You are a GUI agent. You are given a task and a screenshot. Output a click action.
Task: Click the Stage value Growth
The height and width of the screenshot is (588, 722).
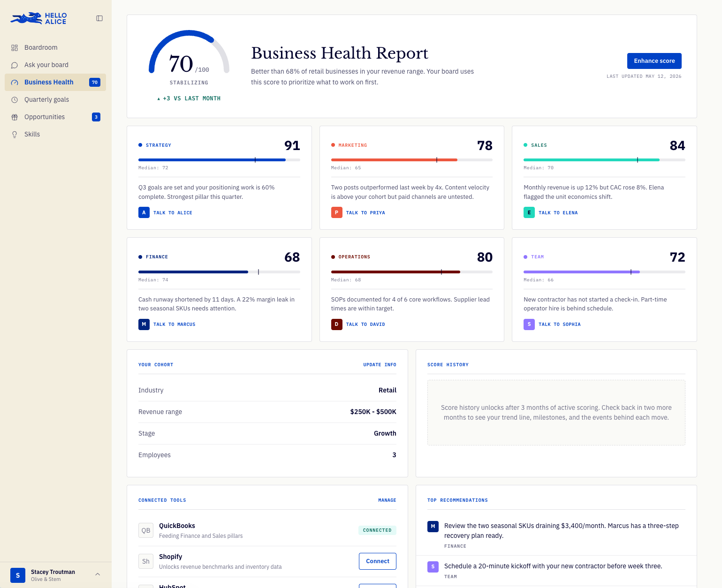[x=385, y=433]
